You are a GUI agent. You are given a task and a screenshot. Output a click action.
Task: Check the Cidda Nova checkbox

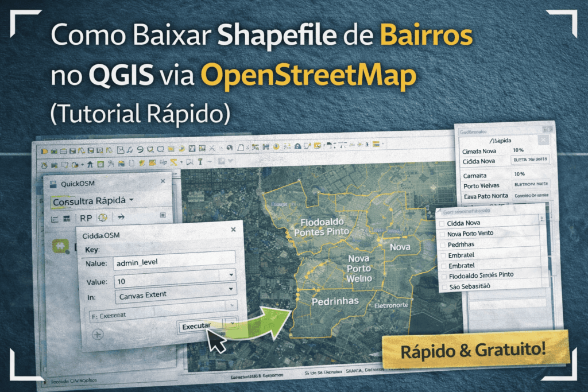point(442,224)
